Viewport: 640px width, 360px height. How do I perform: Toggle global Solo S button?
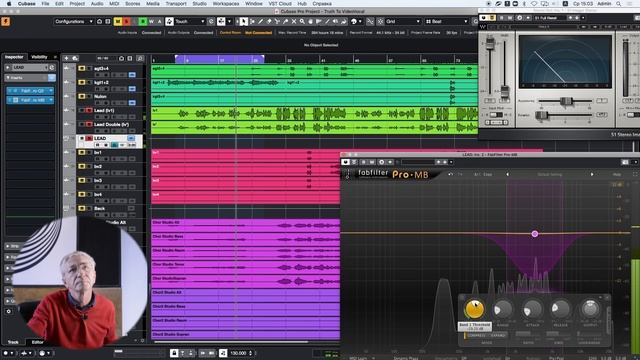(x=126, y=22)
